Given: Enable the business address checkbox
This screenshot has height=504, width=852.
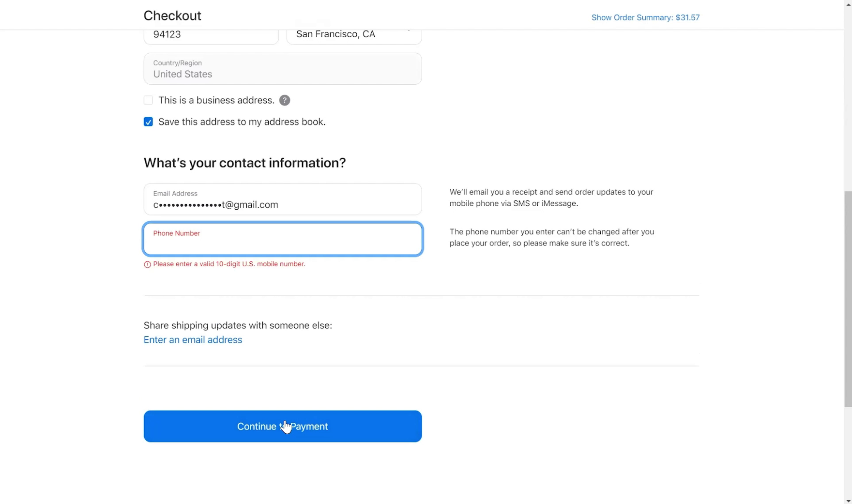Looking at the screenshot, I should 148,100.
